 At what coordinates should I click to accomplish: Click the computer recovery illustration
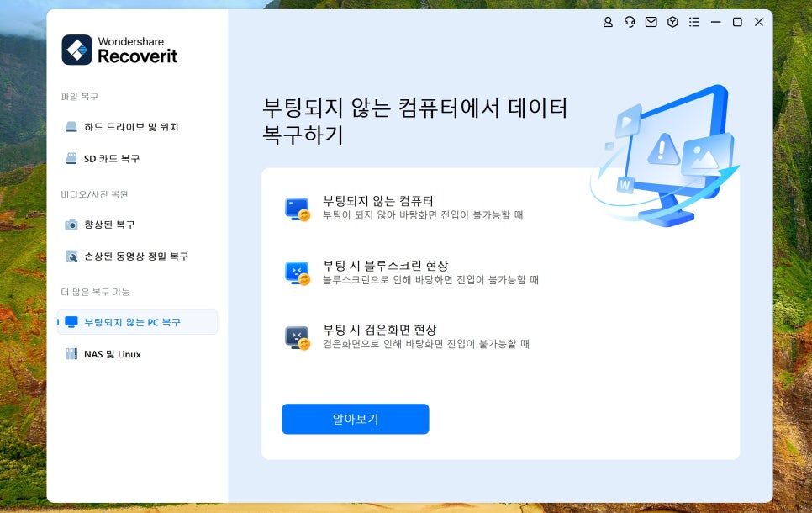click(x=665, y=156)
